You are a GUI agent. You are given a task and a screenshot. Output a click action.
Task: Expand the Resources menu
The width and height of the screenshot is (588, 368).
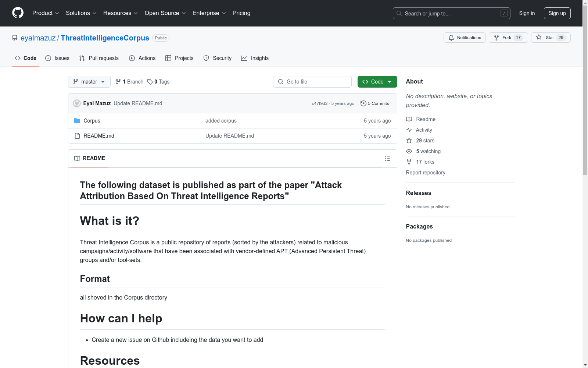(x=121, y=13)
